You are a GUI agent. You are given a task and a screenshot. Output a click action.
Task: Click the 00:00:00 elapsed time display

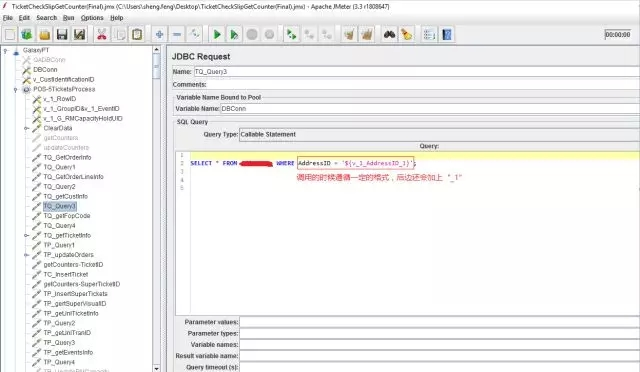tap(618, 35)
